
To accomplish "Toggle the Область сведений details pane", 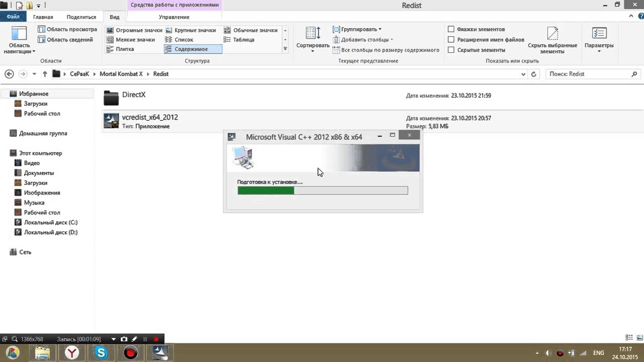I will [x=65, y=40].
